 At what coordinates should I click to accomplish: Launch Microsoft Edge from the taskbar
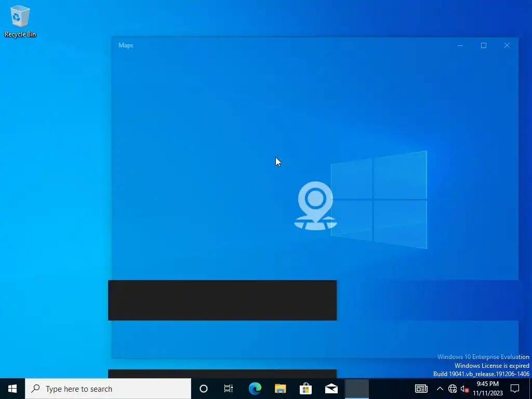255,389
